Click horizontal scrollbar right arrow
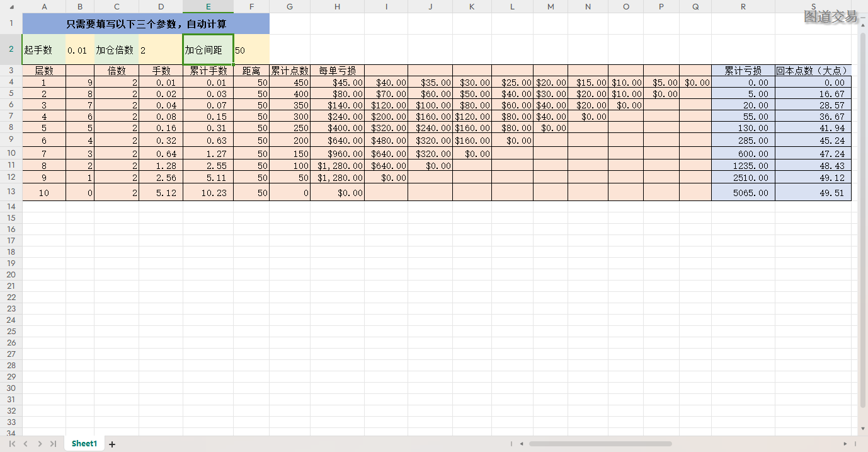Screen dimensions: 868x452 point(845,444)
